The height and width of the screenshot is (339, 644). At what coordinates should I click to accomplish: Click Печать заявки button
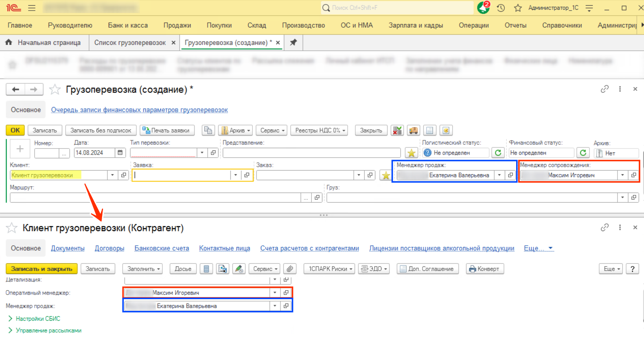(167, 130)
